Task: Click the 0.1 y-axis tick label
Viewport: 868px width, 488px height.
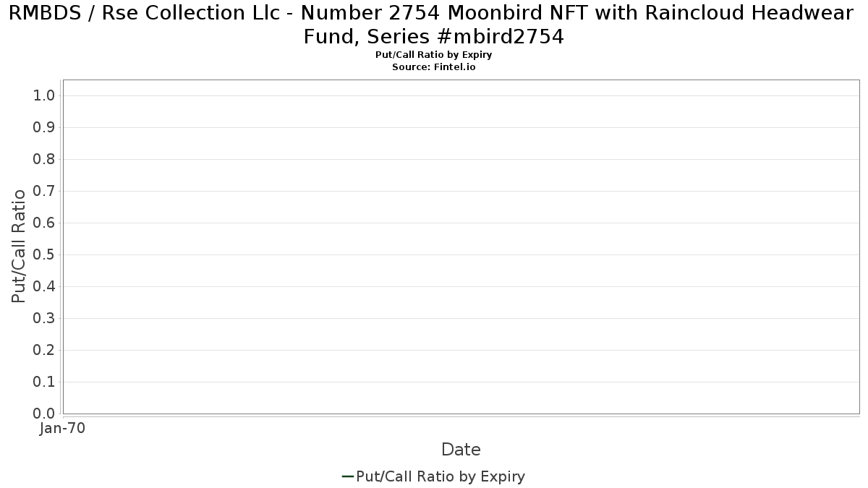Action: click(44, 382)
